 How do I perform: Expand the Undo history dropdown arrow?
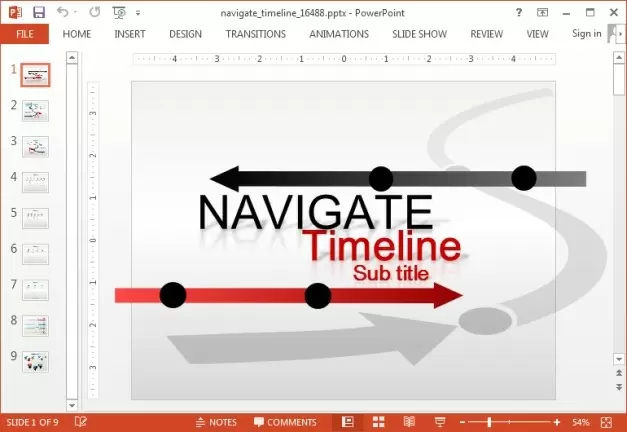coord(76,13)
